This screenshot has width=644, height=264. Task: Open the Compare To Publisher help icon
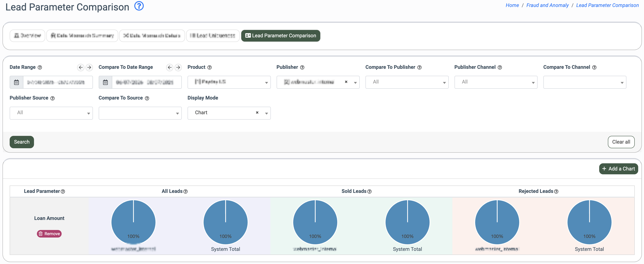tap(420, 67)
